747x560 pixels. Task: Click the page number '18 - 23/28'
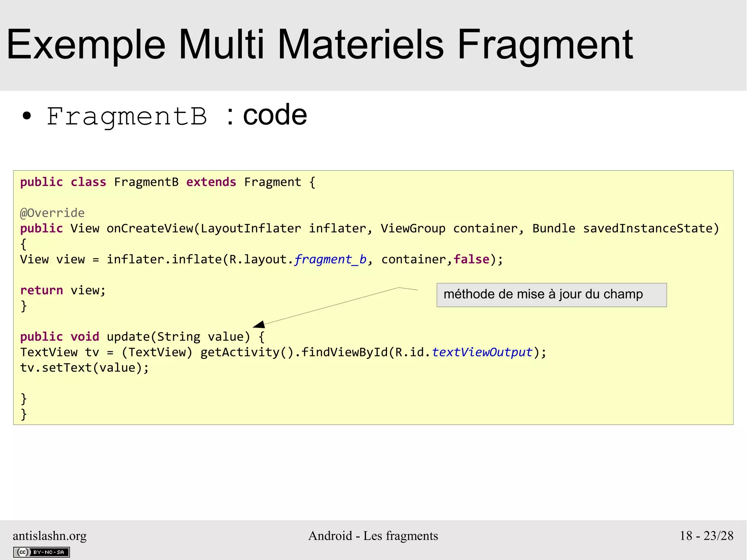pos(707,536)
